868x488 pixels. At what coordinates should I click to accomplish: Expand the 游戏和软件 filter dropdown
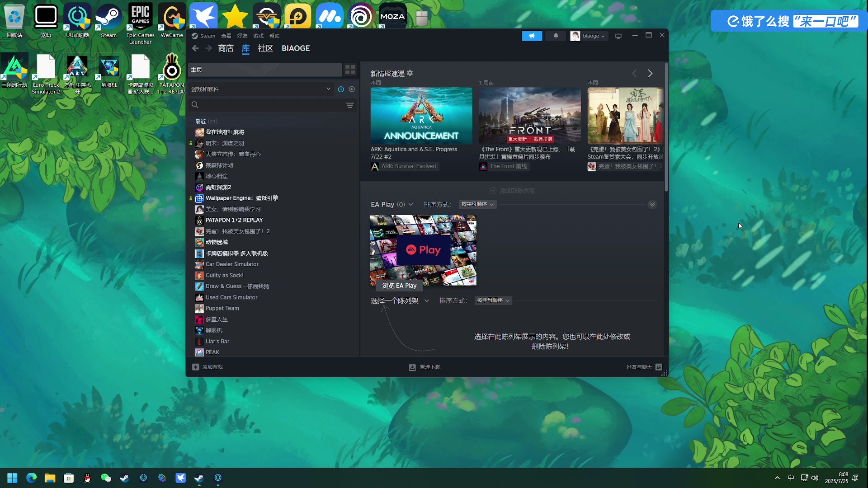[261, 89]
